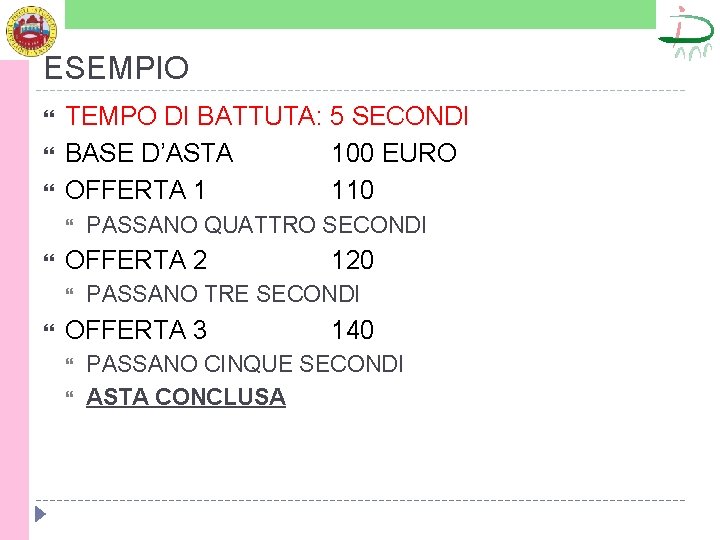
Task: Click the OFFERTA 3 label
Action: point(136,330)
